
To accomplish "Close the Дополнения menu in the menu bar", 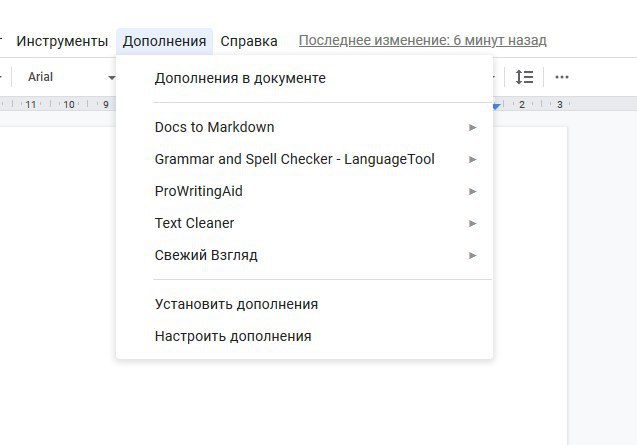I will [165, 41].
